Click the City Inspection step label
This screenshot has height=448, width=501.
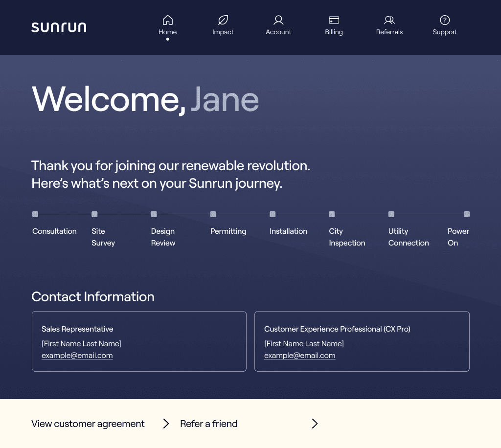[347, 237]
